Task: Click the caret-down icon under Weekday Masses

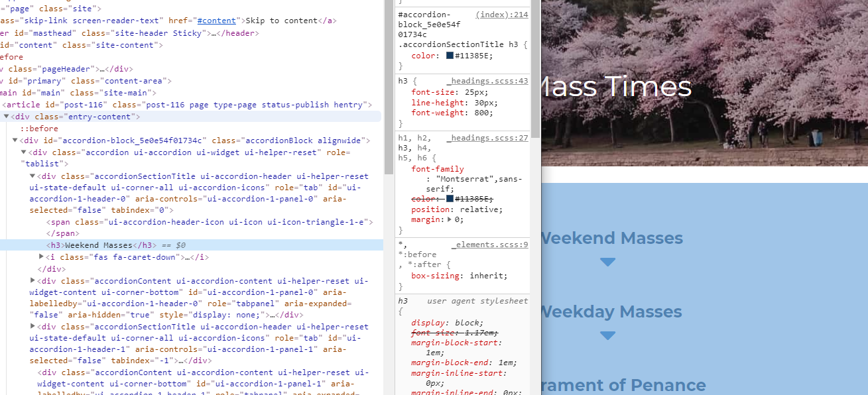Action: pos(607,336)
